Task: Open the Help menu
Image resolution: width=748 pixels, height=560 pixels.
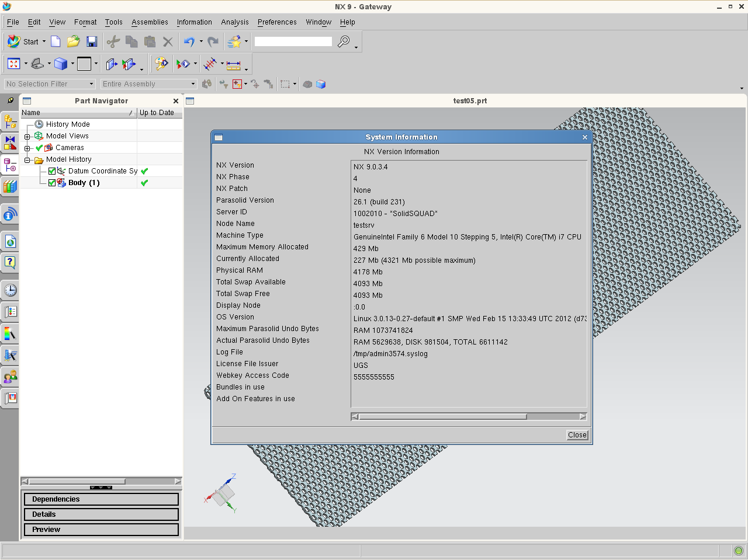Action: [x=348, y=22]
